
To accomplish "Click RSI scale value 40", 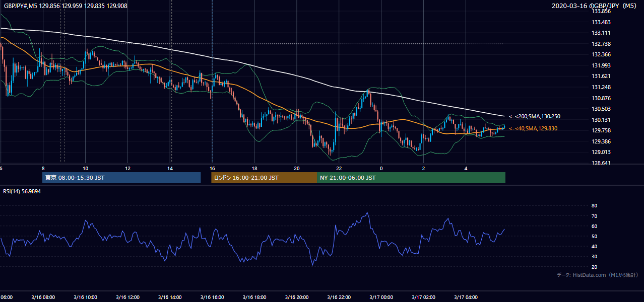I will tap(594, 246).
